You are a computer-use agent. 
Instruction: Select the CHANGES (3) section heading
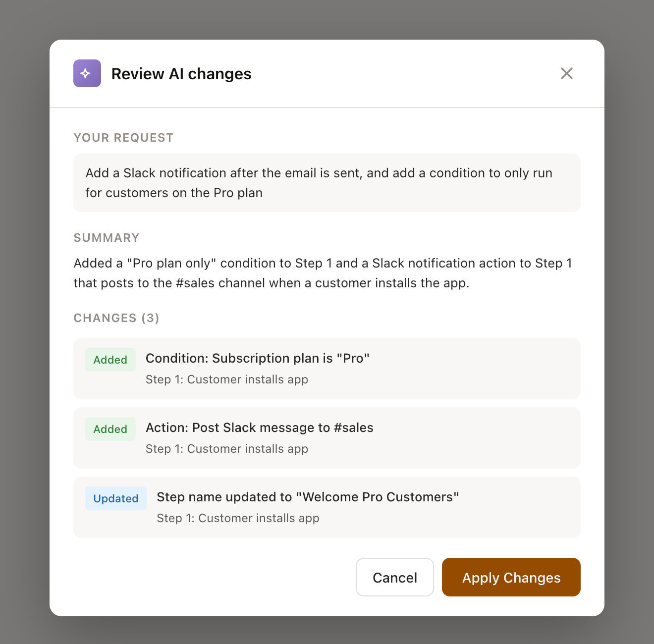116,318
